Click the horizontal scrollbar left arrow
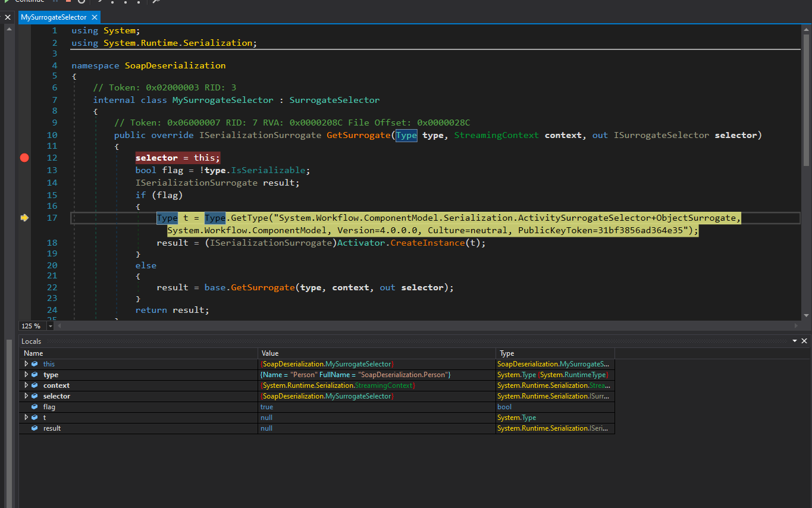This screenshot has height=508, width=812. point(59,326)
